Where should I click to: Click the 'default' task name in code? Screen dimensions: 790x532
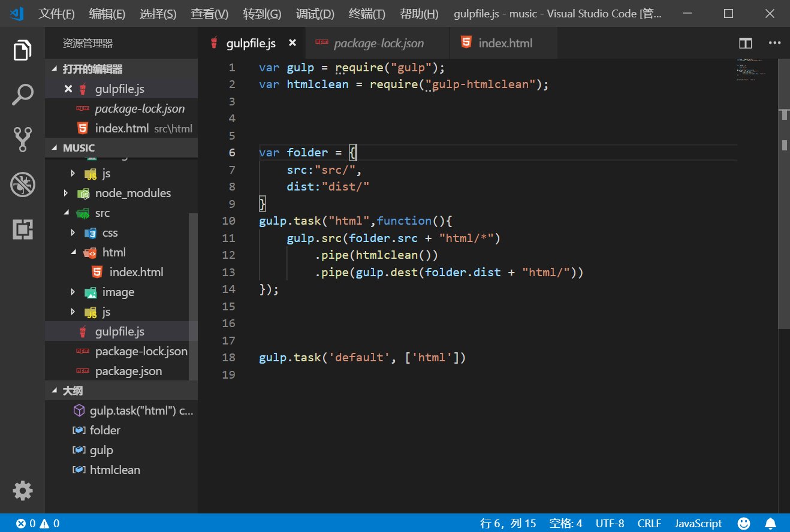tap(360, 358)
